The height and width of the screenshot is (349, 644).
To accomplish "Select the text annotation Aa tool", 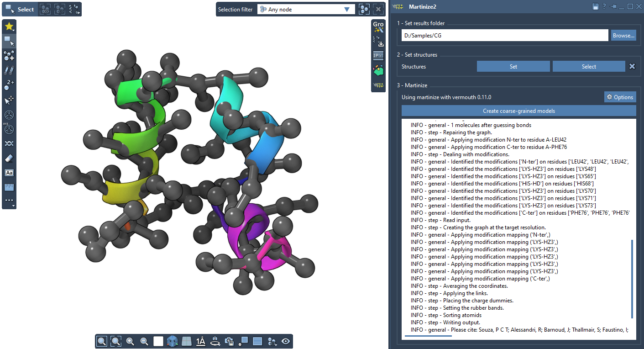I will pos(9,173).
